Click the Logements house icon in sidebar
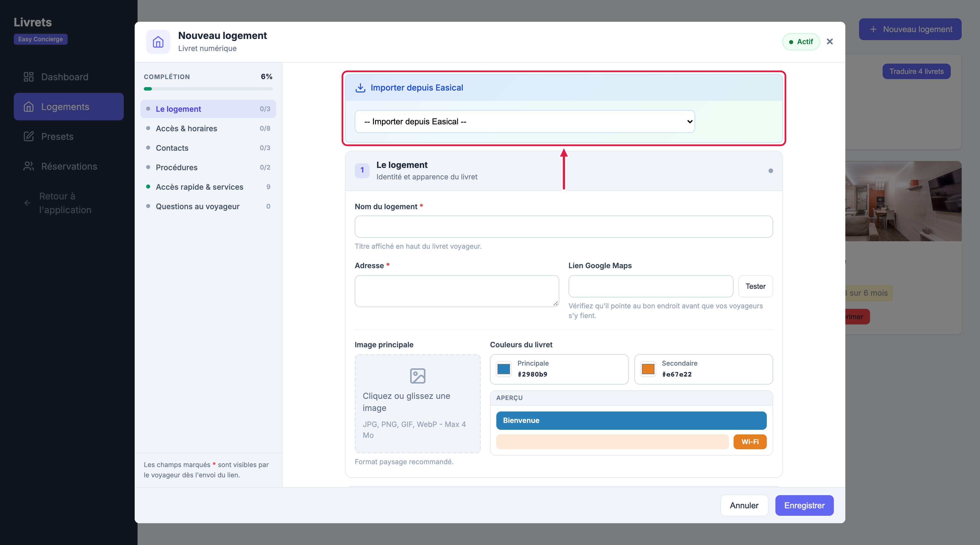 tap(29, 107)
